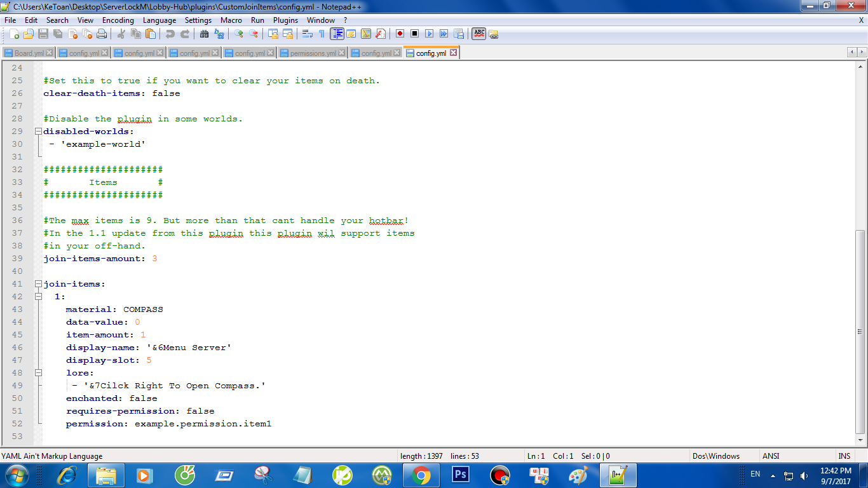Print the document with the printer icon
This screenshot has height=488, width=868.
pos(102,34)
